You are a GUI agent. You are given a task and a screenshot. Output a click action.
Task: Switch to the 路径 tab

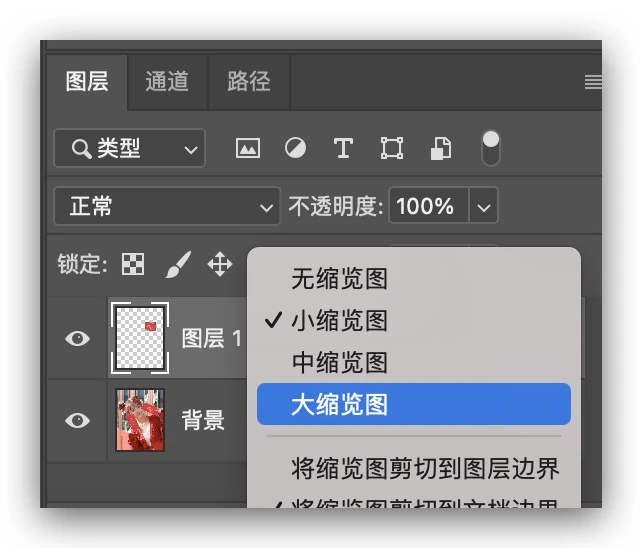point(249,82)
